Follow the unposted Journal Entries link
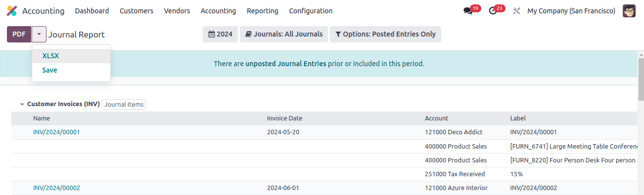The width and height of the screenshot is (644, 195). [x=286, y=64]
